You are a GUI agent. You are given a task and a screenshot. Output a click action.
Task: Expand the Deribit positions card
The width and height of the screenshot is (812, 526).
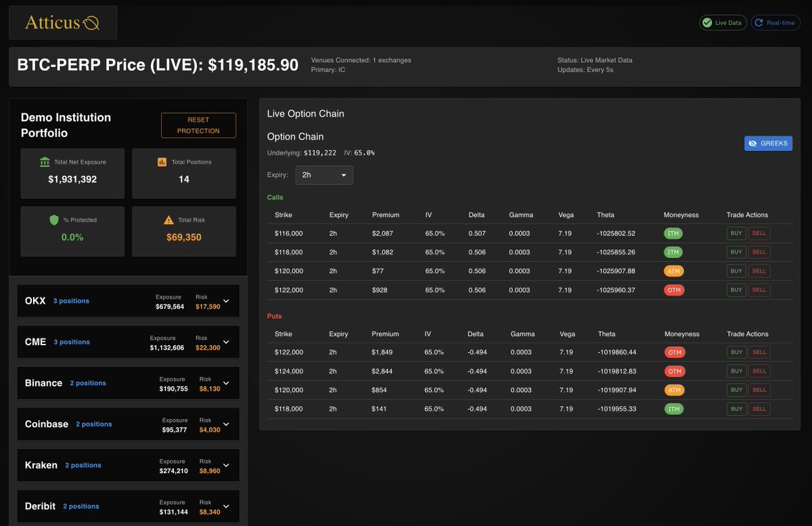226,506
